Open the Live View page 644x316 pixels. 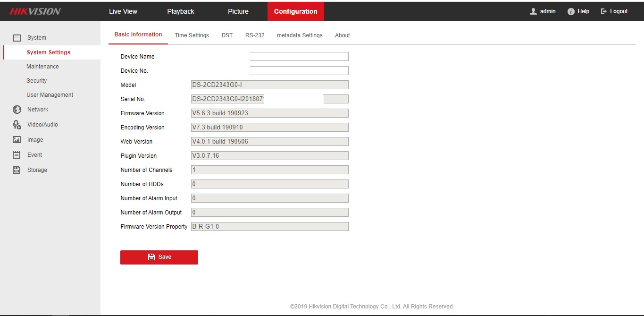point(123,11)
